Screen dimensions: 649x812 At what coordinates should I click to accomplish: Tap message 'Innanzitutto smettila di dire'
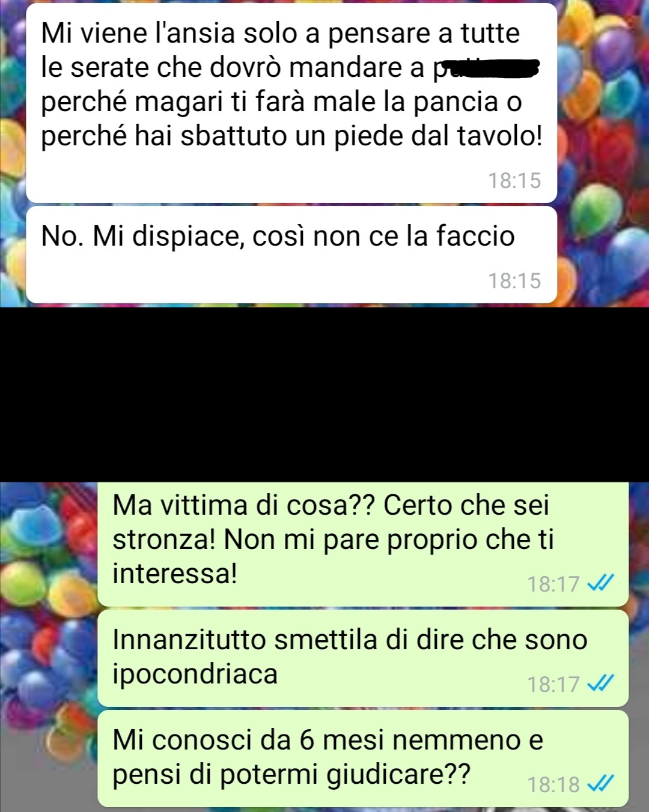(x=363, y=658)
